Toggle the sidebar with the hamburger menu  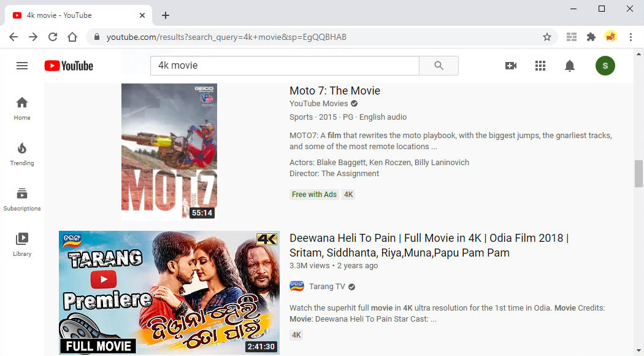point(22,66)
